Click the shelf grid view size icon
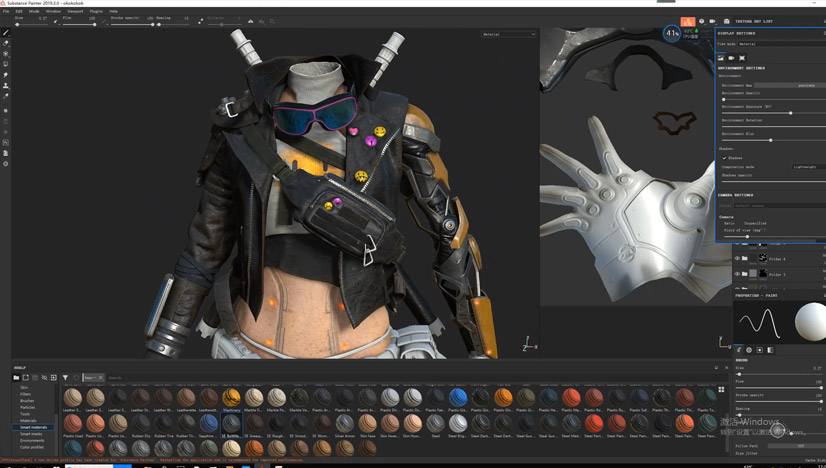 tap(721, 389)
